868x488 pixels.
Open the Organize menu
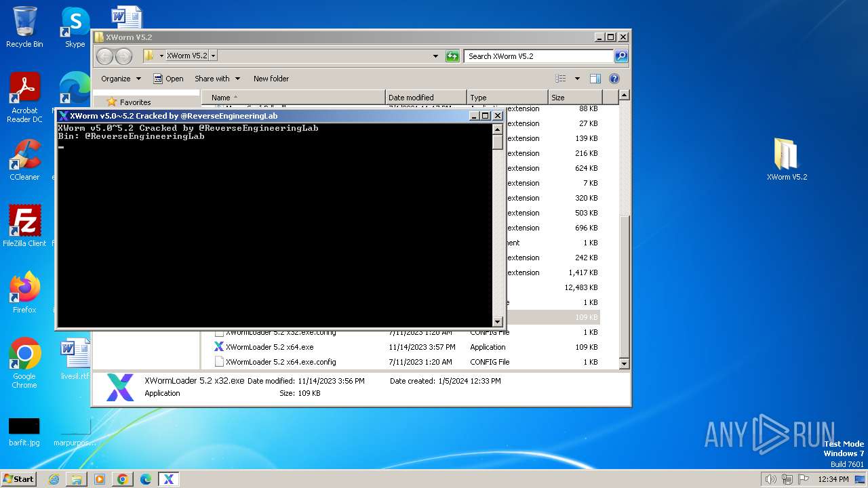click(x=121, y=79)
